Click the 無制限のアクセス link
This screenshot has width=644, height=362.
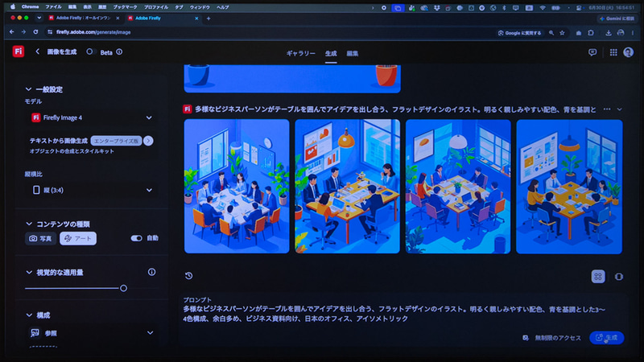pyautogui.click(x=558, y=338)
